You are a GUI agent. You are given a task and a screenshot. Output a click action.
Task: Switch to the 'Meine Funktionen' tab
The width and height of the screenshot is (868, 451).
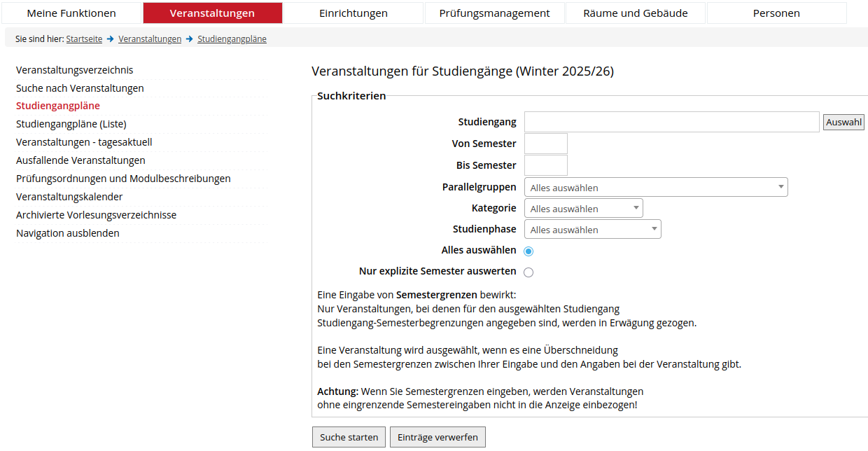point(71,13)
